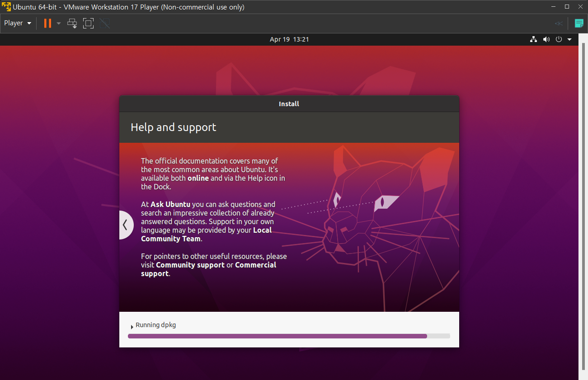Open Ubuntu network status icon
This screenshot has width=588, height=380.
click(x=534, y=39)
